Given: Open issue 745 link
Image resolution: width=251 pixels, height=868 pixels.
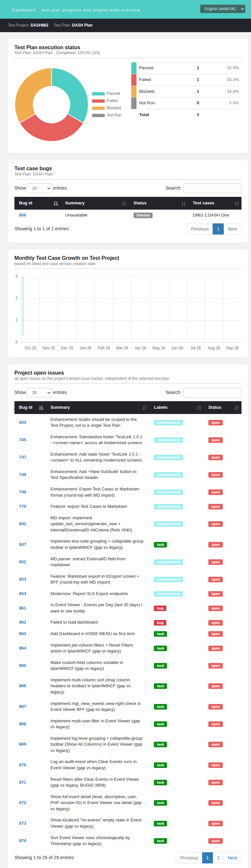Looking at the screenshot, I should (x=23, y=440).
